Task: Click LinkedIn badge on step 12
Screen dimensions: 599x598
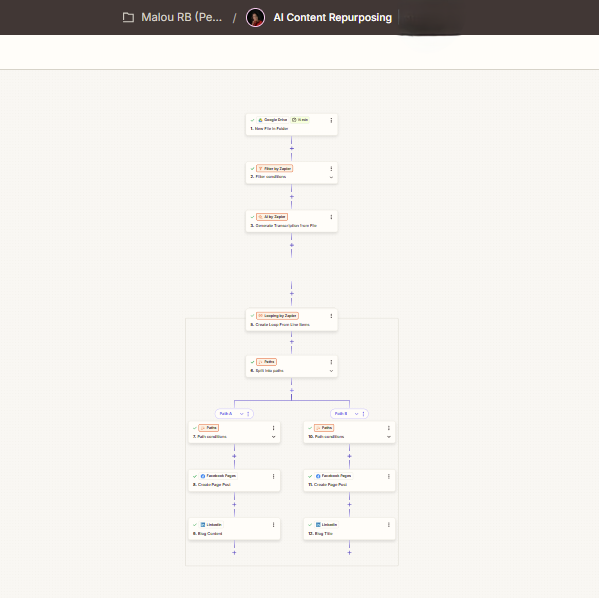Action: [326, 525]
